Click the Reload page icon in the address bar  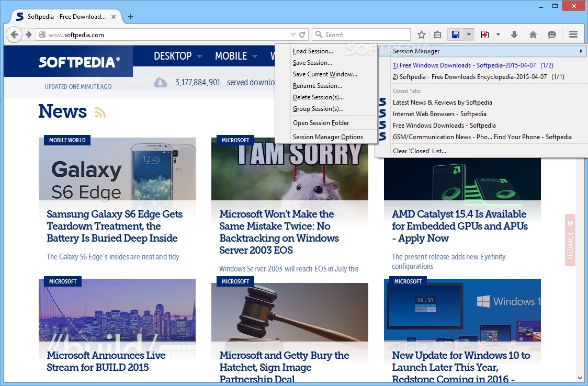point(302,35)
